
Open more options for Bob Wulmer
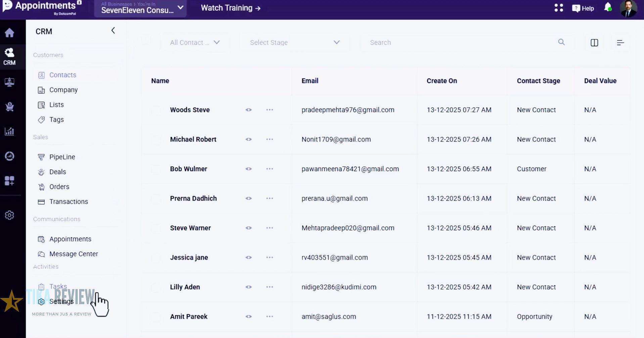click(270, 169)
